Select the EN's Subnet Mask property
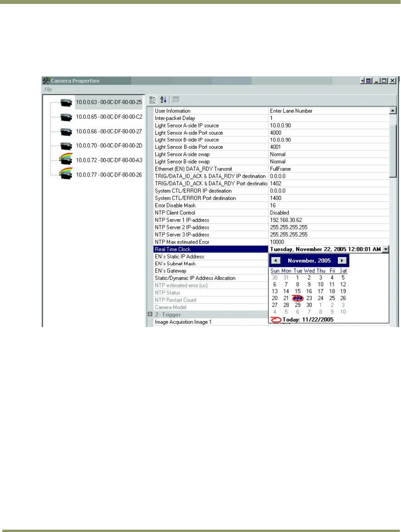 click(x=211, y=264)
